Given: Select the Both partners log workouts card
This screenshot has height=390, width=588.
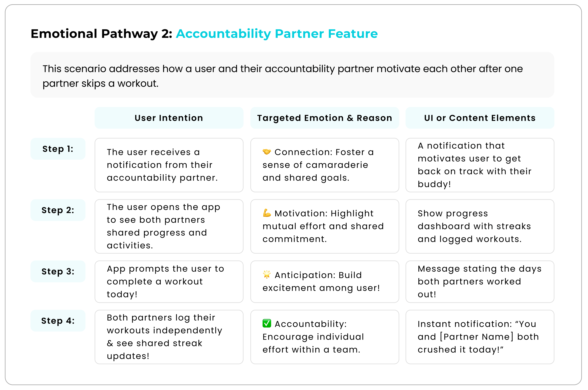Looking at the screenshot, I should pos(169,337).
